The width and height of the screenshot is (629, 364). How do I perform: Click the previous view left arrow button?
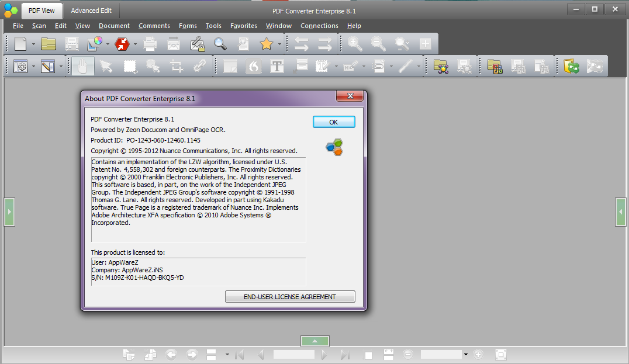pos(171,355)
